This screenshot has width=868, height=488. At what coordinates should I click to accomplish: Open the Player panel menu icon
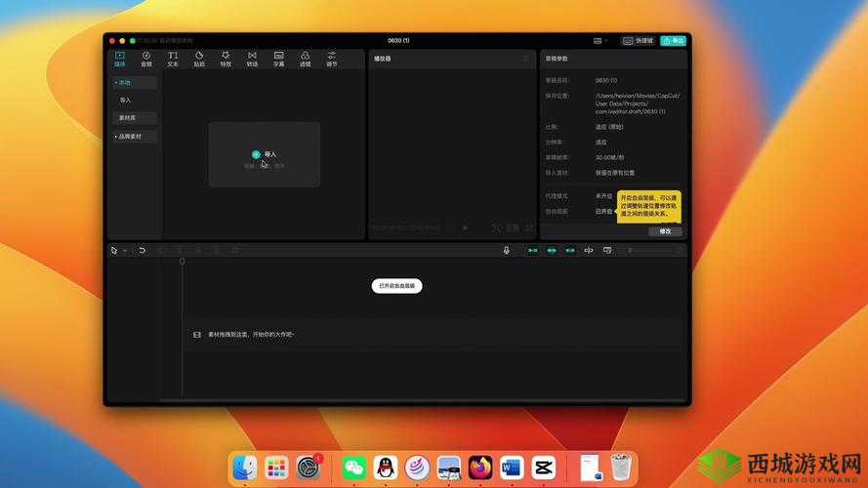tap(526, 59)
